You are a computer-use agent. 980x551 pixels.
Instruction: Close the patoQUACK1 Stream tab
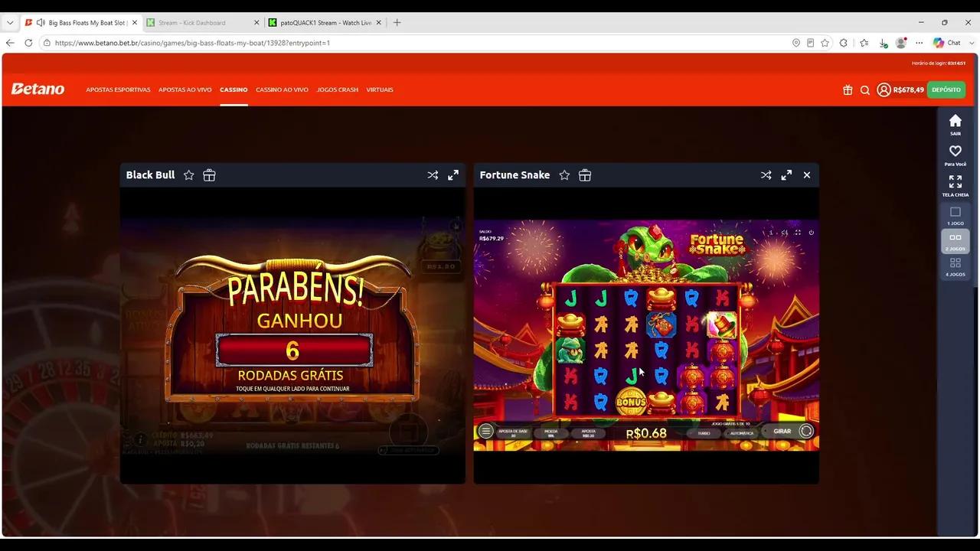[378, 23]
